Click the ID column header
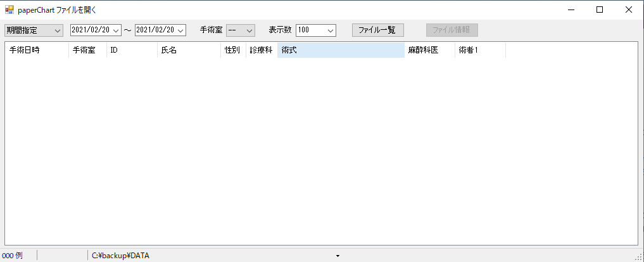 132,50
